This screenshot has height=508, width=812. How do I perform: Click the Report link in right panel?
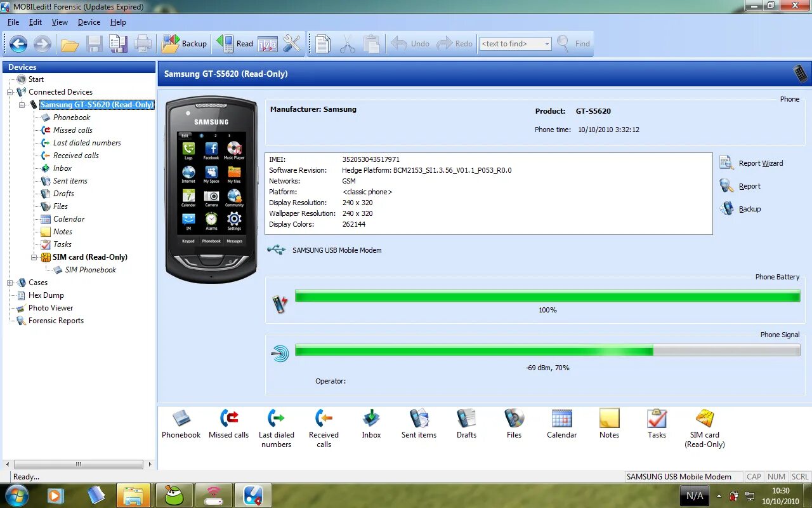click(750, 186)
